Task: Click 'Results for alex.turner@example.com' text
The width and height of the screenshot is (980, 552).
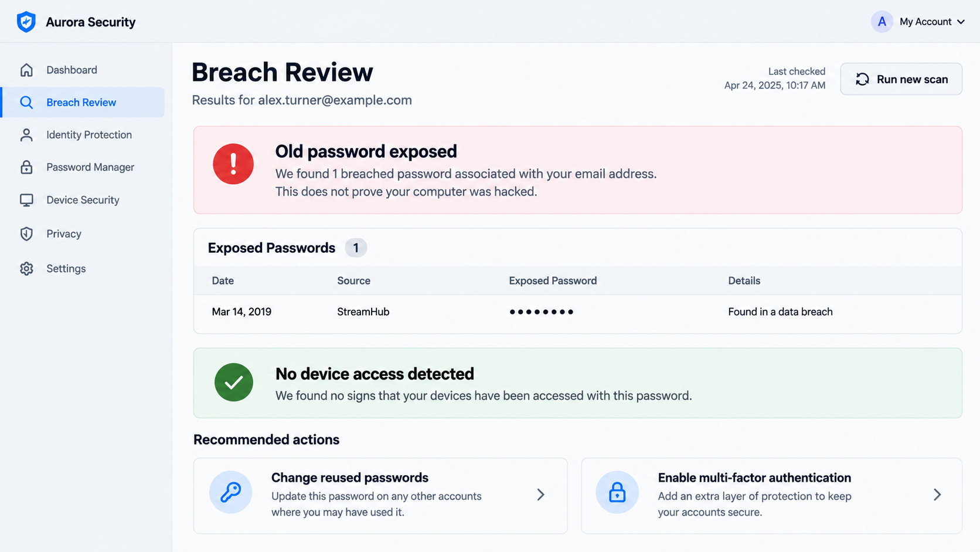Action: [x=302, y=100]
